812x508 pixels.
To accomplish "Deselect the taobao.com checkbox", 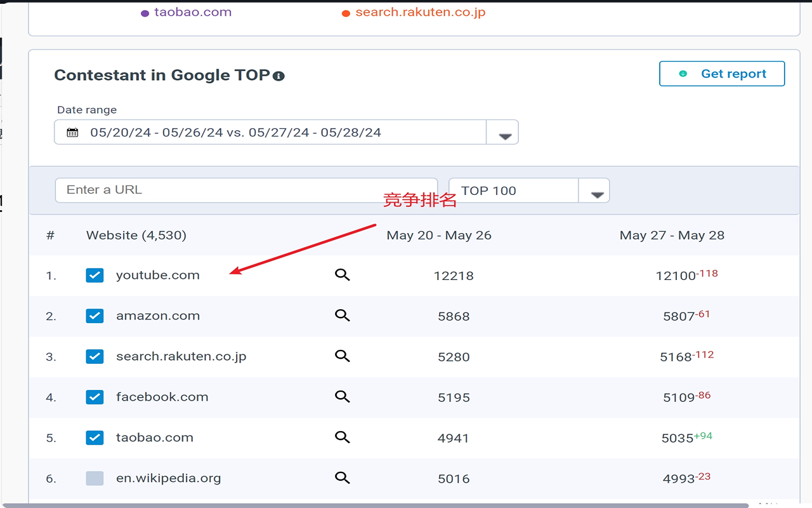I will tap(95, 438).
